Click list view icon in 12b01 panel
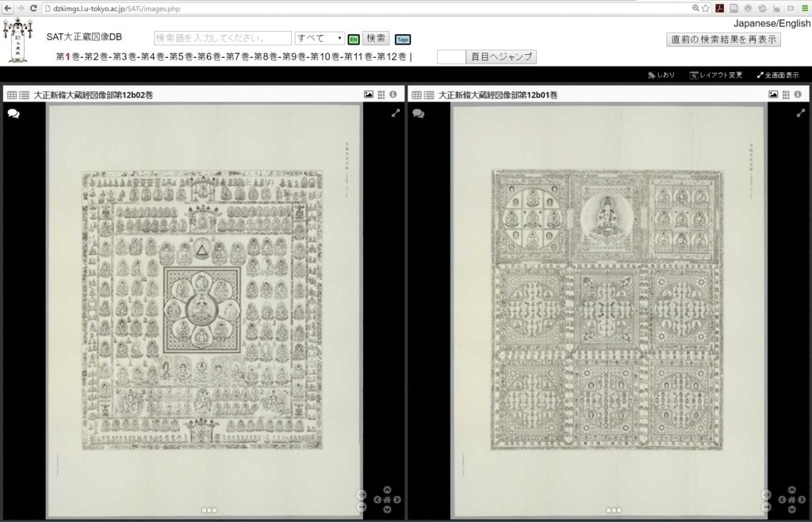The width and height of the screenshot is (812, 523). (429, 95)
